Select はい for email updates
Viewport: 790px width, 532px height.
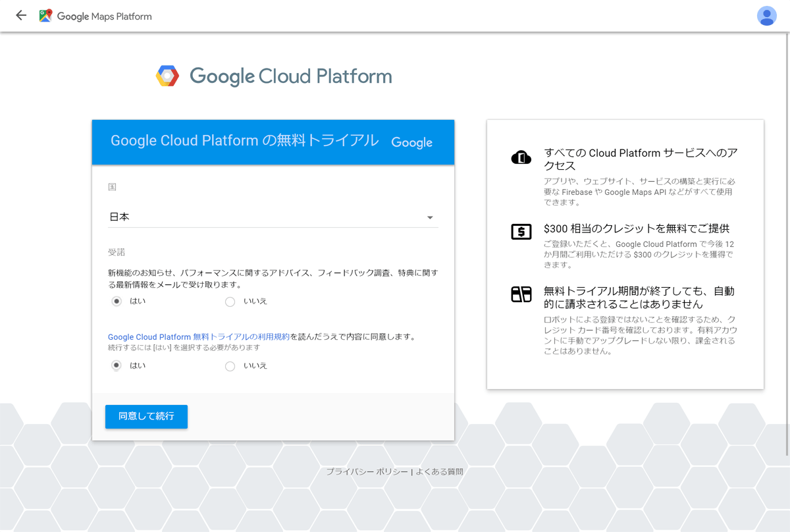(x=117, y=302)
